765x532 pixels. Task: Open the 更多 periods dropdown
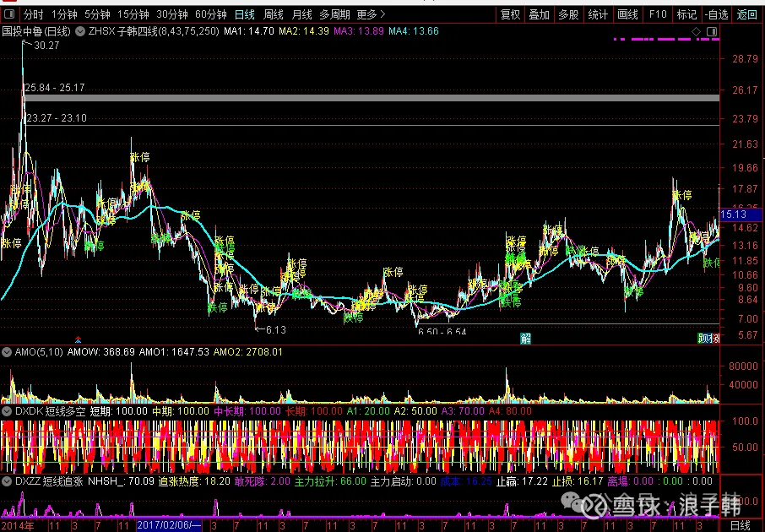[x=371, y=14]
